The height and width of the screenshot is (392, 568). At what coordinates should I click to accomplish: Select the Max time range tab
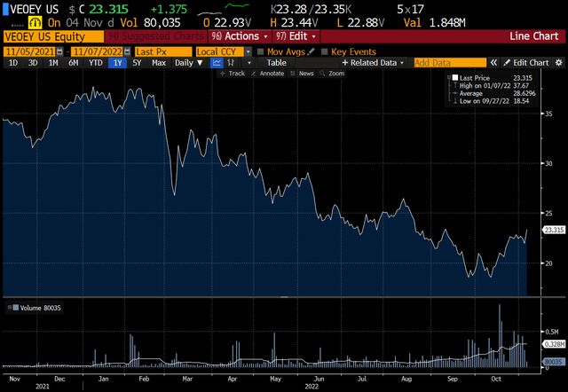[159, 63]
